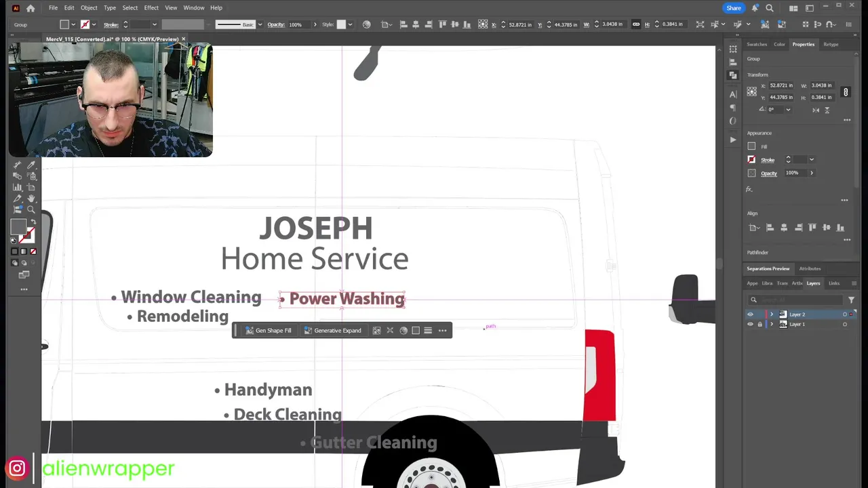The height and width of the screenshot is (488, 868).
Task: Click the Share button
Action: (x=734, y=8)
